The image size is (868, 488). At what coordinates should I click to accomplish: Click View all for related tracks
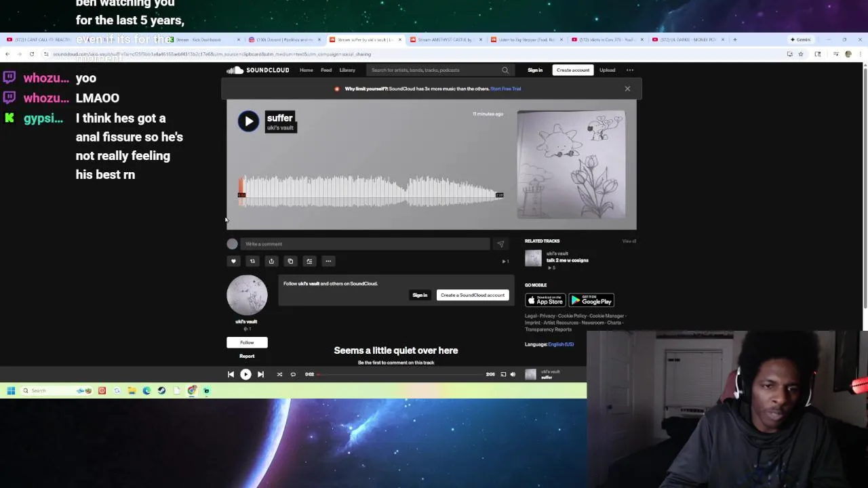(x=629, y=241)
